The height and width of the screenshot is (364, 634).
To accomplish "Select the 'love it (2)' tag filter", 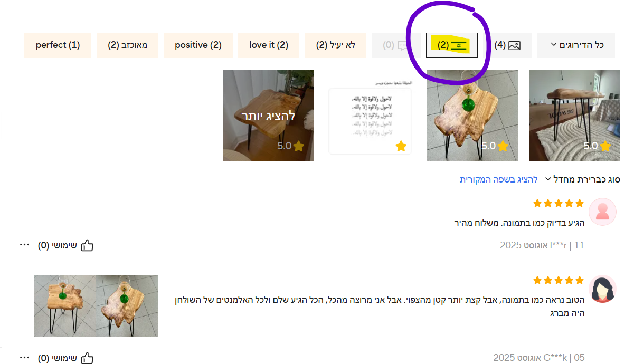I will coord(269,45).
